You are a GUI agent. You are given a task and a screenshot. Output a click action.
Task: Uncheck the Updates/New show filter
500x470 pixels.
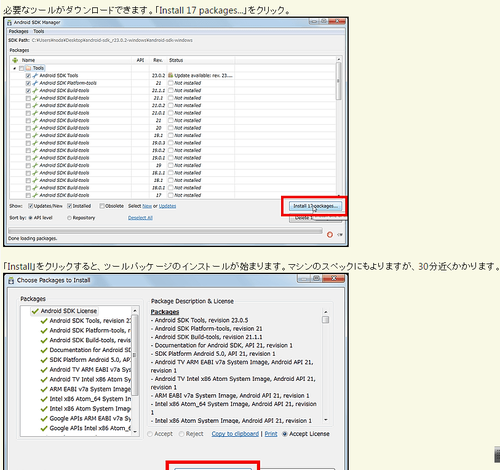[30, 206]
